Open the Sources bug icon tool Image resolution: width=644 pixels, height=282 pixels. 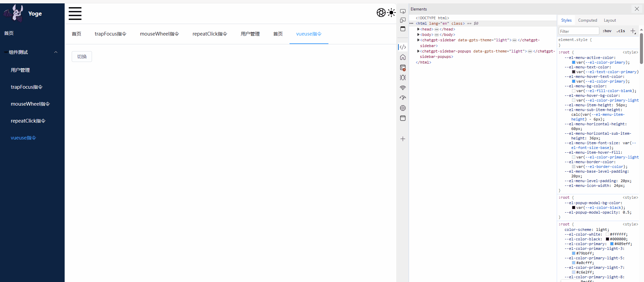(x=403, y=78)
